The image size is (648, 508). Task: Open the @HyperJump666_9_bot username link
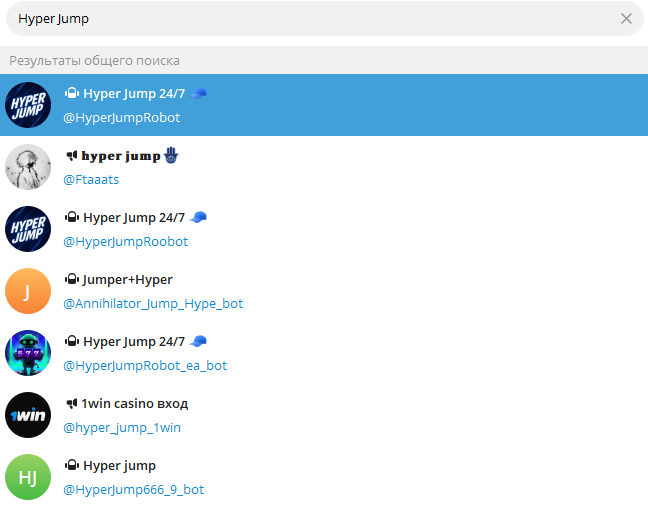click(x=133, y=490)
